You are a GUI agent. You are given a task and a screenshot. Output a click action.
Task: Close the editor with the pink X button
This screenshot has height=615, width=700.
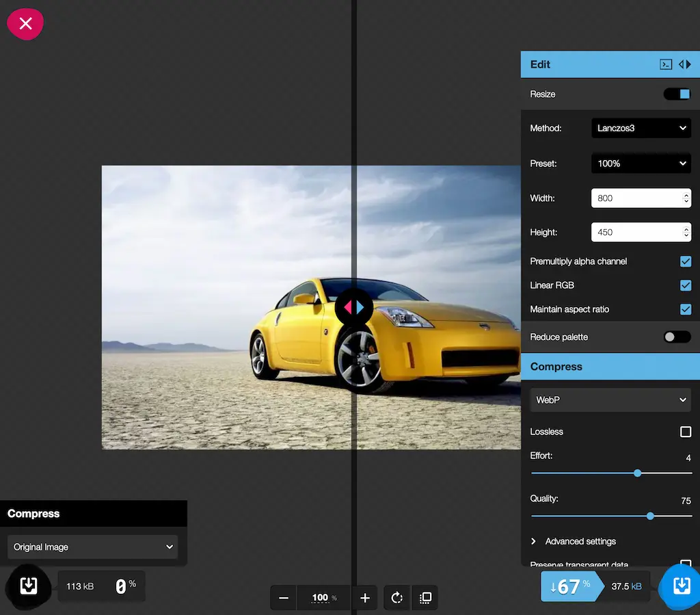(25, 24)
